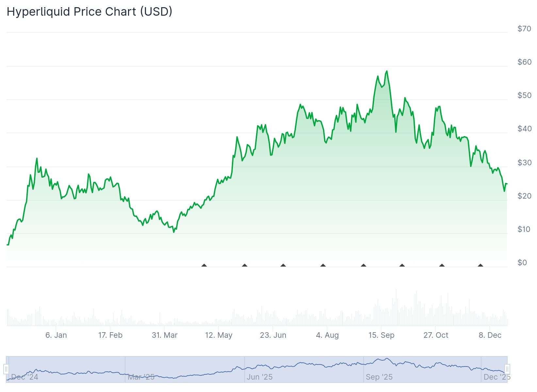
Task: Click the "15. Sep" date axis label
Action: tap(381, 335)
